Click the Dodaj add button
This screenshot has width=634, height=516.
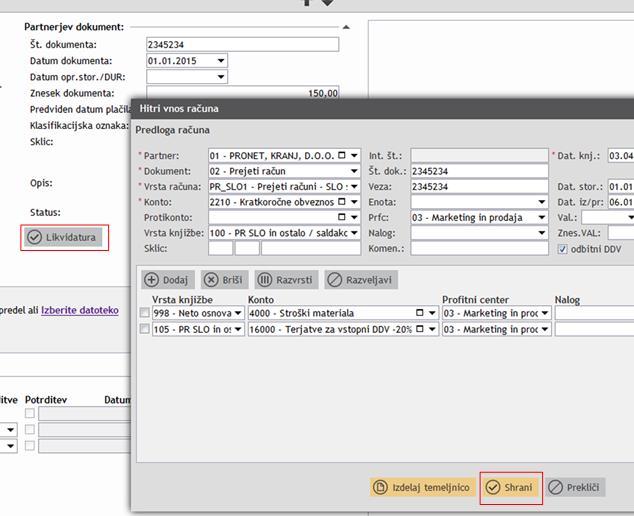[168, 280]
